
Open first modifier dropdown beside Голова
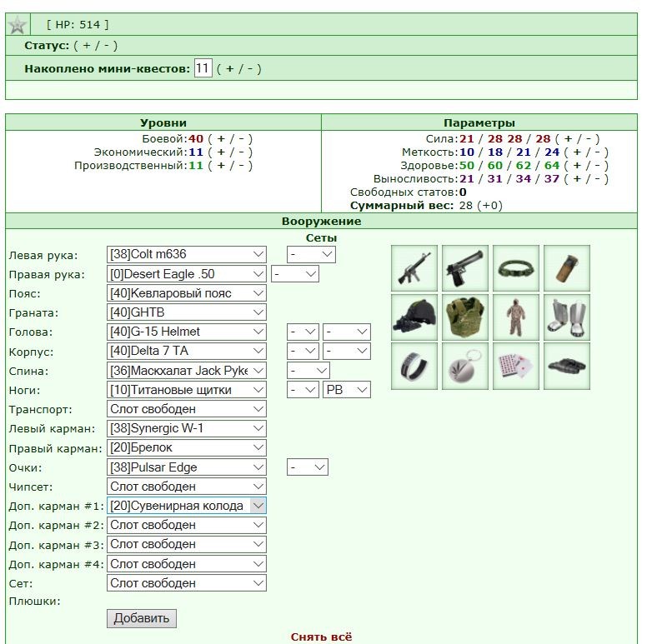click(x=303, y=332)
